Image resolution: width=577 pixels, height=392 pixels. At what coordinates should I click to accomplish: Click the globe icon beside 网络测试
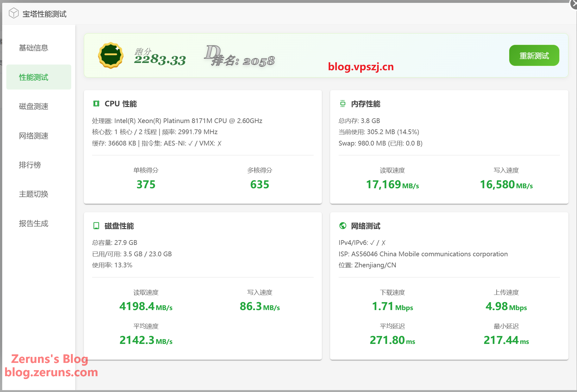(x=342, y=226)
